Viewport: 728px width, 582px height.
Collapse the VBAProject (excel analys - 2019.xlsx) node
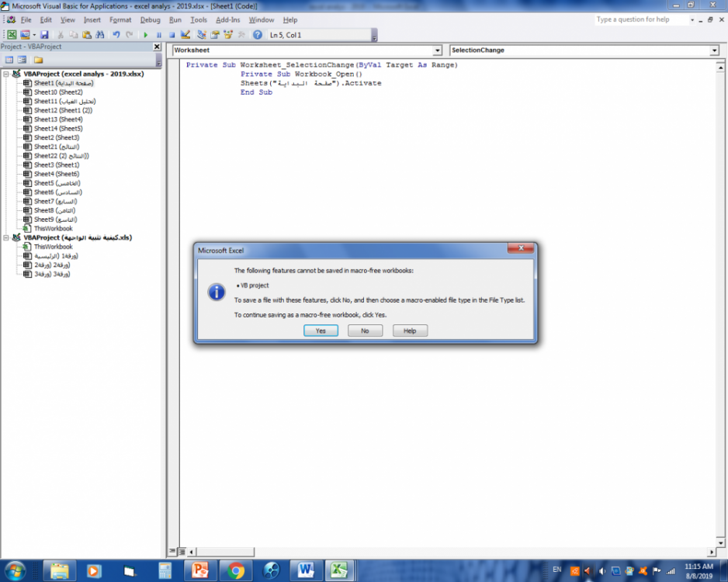6,74
